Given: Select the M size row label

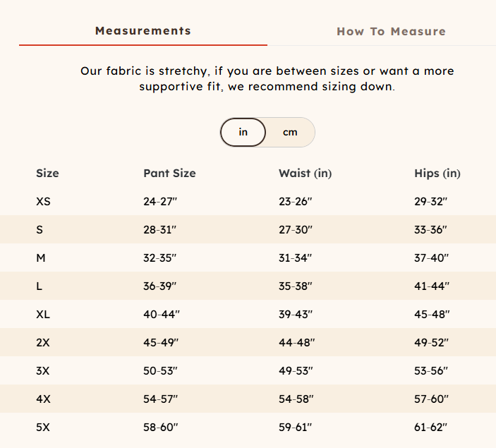Looking at the screenshot, I should pyautogui.click(x=41, y=258).
